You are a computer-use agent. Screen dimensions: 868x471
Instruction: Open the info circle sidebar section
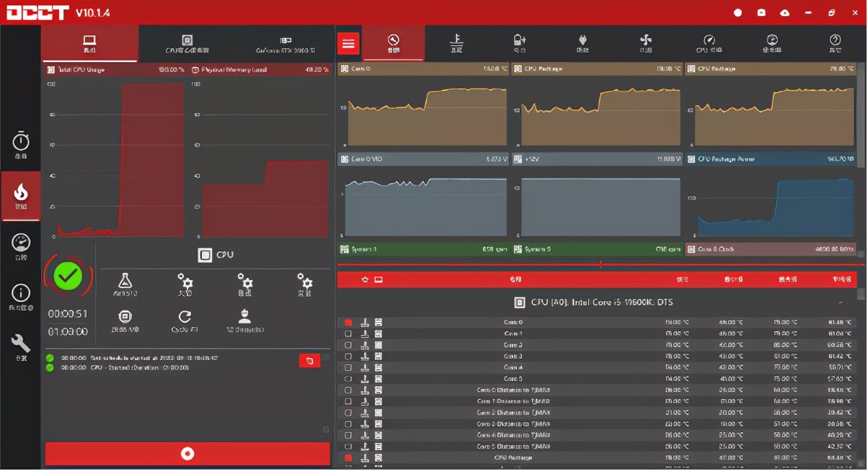[x=20, y=296]
